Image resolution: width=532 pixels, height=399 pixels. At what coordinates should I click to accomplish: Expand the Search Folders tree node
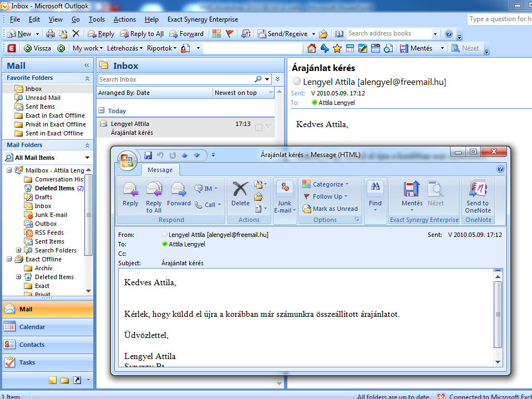coord(19,250)
